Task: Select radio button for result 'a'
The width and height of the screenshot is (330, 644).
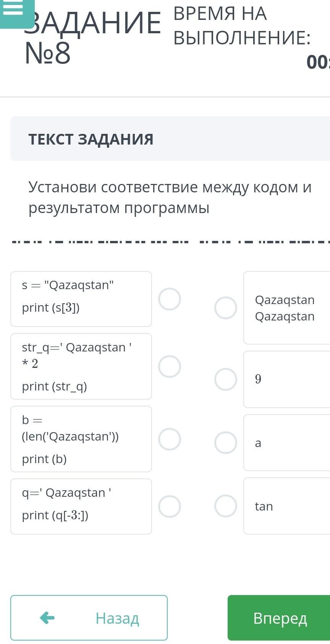Action: pyautogui.click(x=226, y=443)
